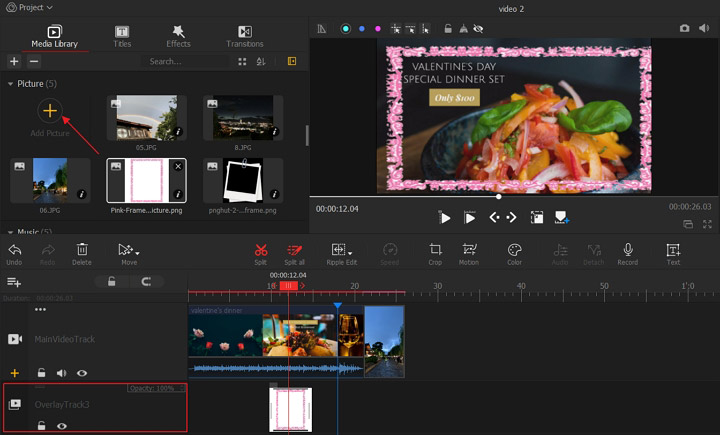Delete the selected clip with trash icon
This screenshot has width=720, height=435.
pos(82,250)
